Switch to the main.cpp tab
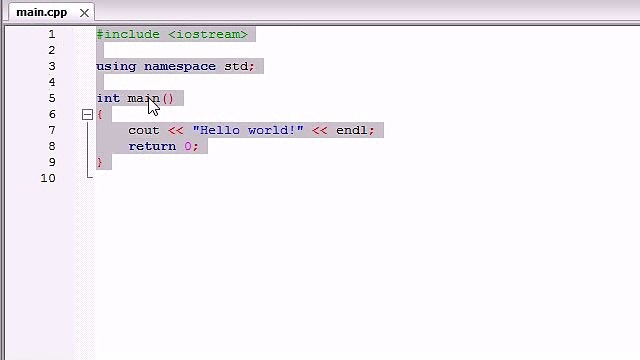 click(42, 12)
